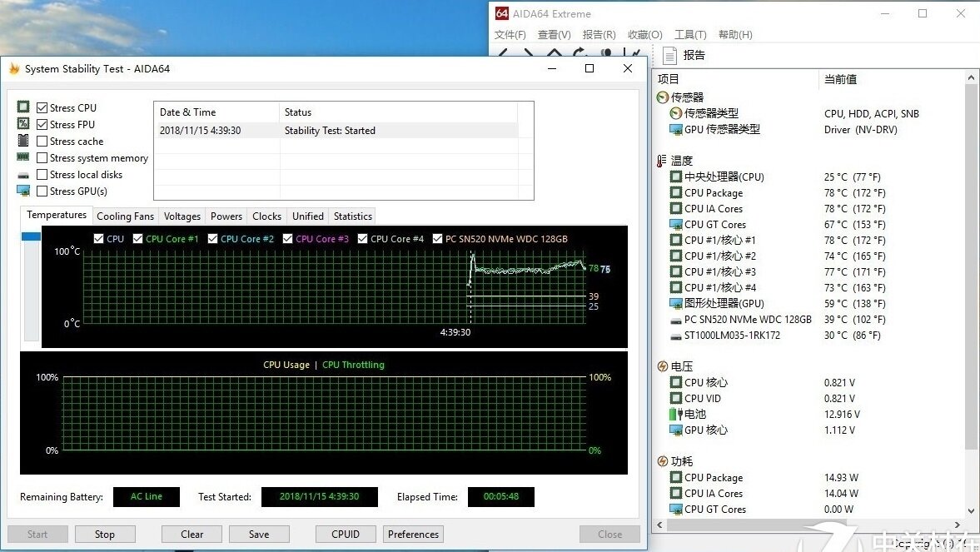Image resolution: width=980 pixels, height=552 pixels.
Task: Open AIDA64 文件(F) menu
Action: tap(510, 35)
